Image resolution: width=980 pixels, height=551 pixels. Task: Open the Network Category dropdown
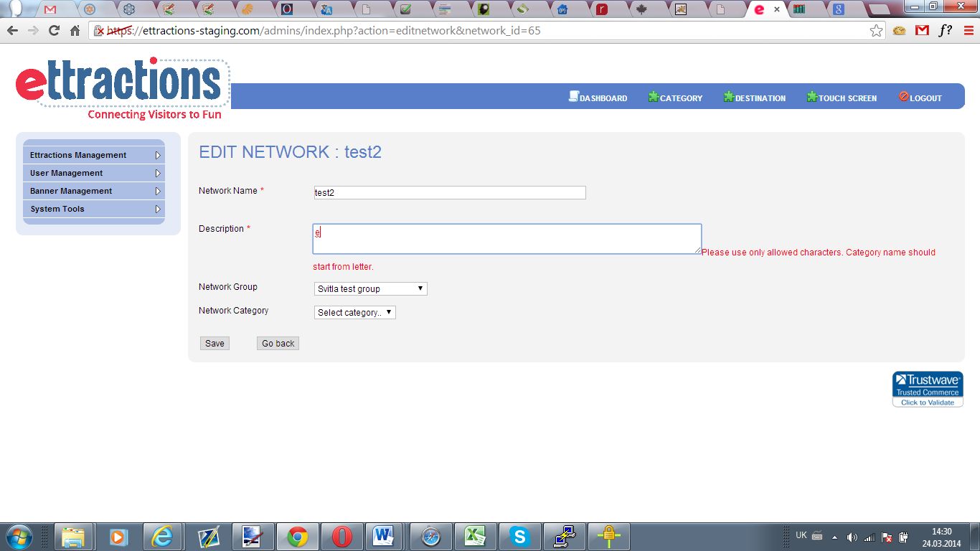click(x=355, y=313)
